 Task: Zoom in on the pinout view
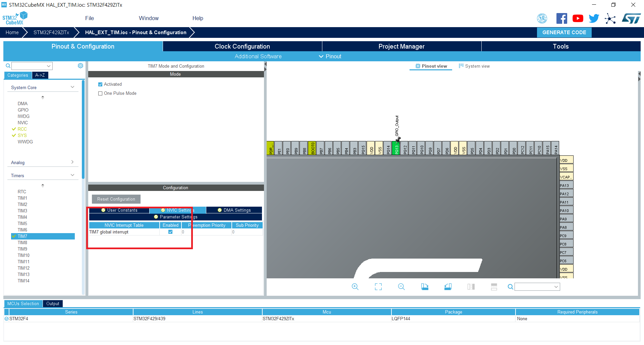[x=355, y=287]
